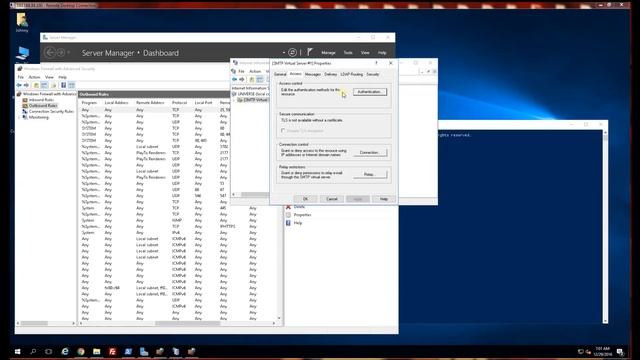Sort rules by Local Port column header
Image resolution: width=640 pixels, height=360 pixels.
tap(203, 102)
